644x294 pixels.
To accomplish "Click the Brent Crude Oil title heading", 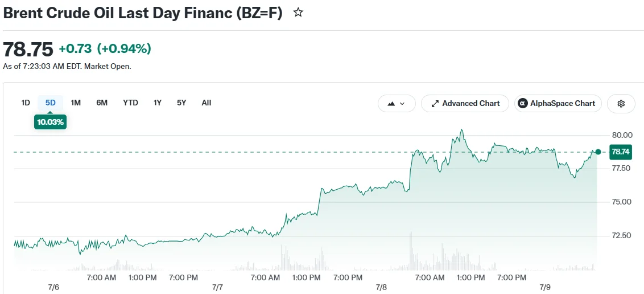I will tap(143, 13).
